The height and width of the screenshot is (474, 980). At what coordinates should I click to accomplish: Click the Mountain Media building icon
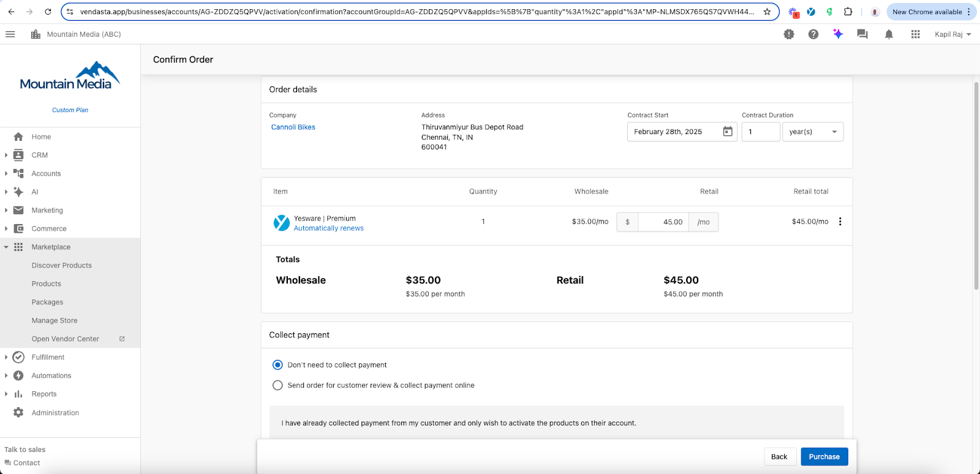36,34
